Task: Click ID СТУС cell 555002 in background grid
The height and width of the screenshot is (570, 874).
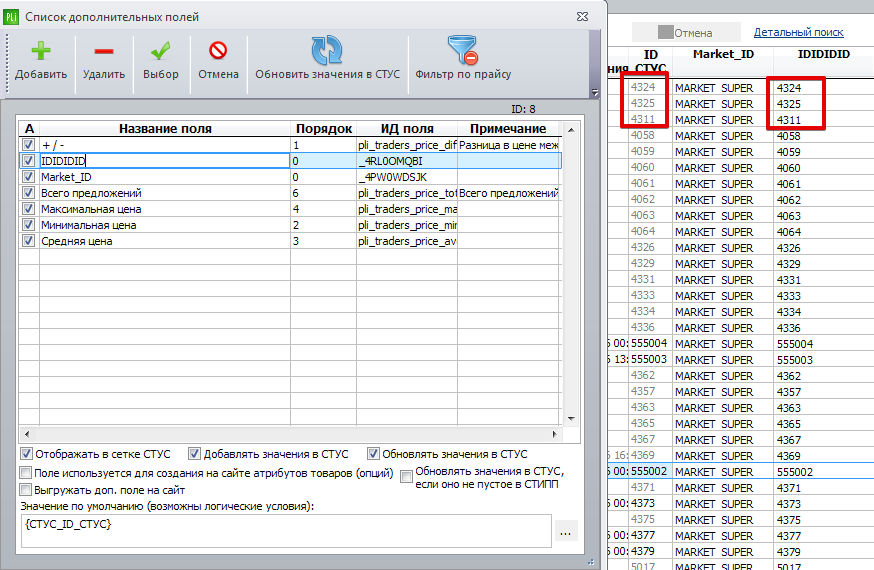Action: click(x=650, y=471)
